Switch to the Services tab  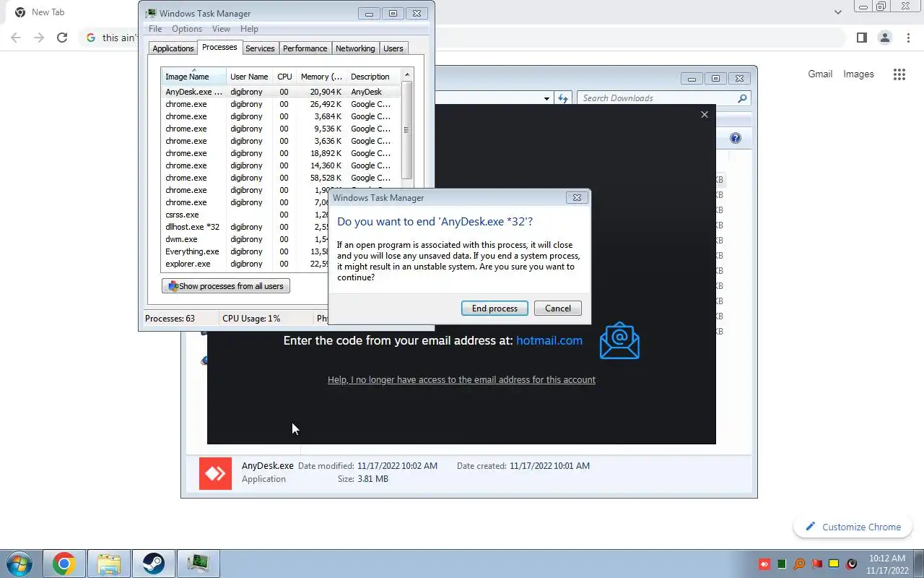[260, 48]
